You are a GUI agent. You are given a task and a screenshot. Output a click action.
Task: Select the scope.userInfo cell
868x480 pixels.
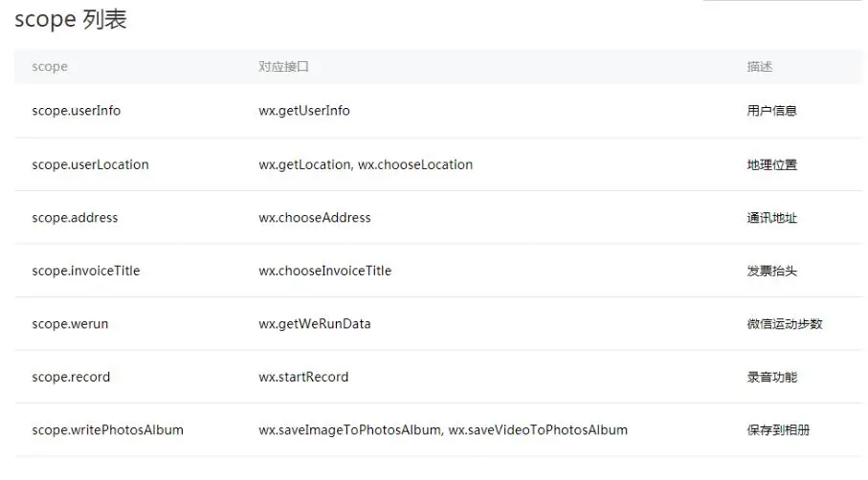[x=77, y=111]
